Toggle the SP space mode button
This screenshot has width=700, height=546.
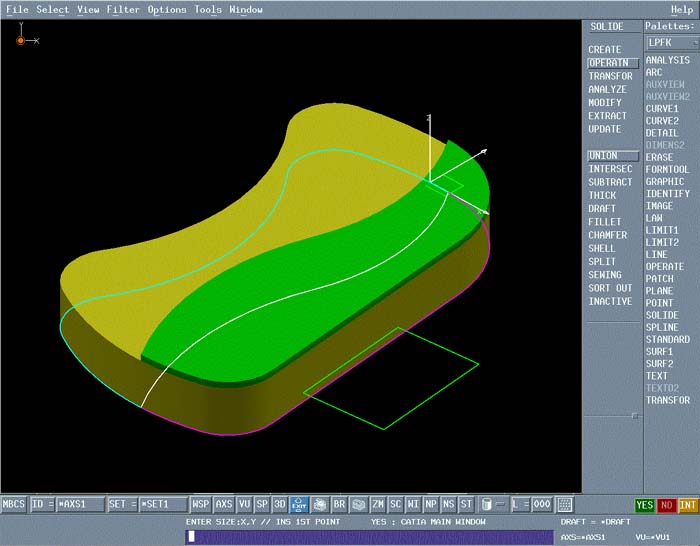coord(262,505)
